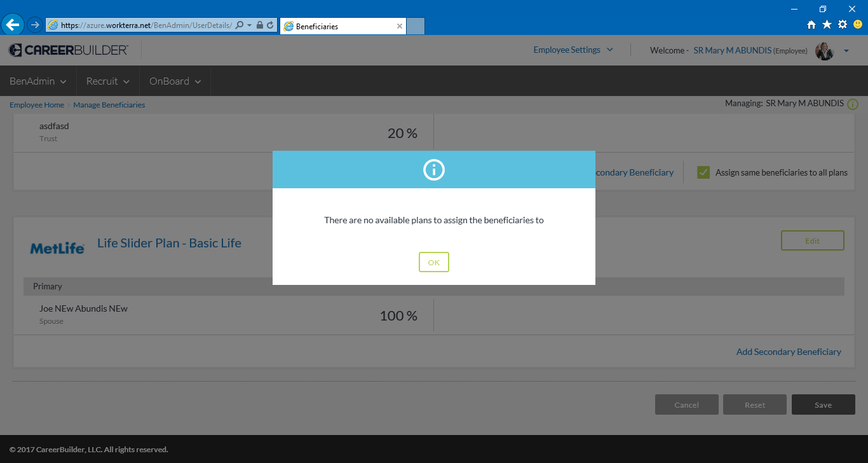The image size is (868, 463).
Task: Click the browser back arrow button
Action: [13, 25]
